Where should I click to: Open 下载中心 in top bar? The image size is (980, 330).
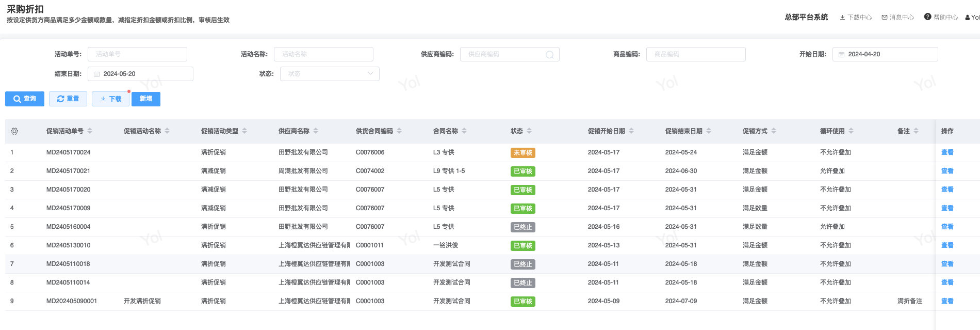click(x=856, y=18)
